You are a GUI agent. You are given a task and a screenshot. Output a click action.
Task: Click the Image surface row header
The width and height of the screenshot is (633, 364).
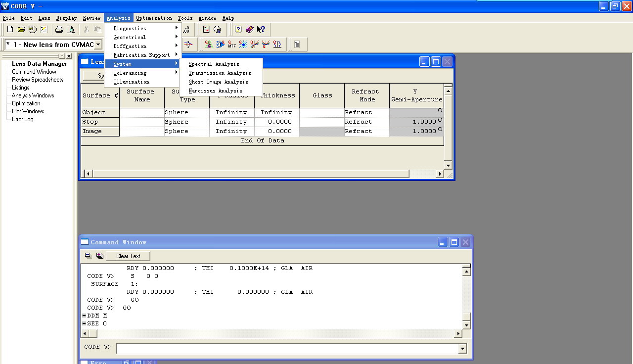click(x=100, y=131)
